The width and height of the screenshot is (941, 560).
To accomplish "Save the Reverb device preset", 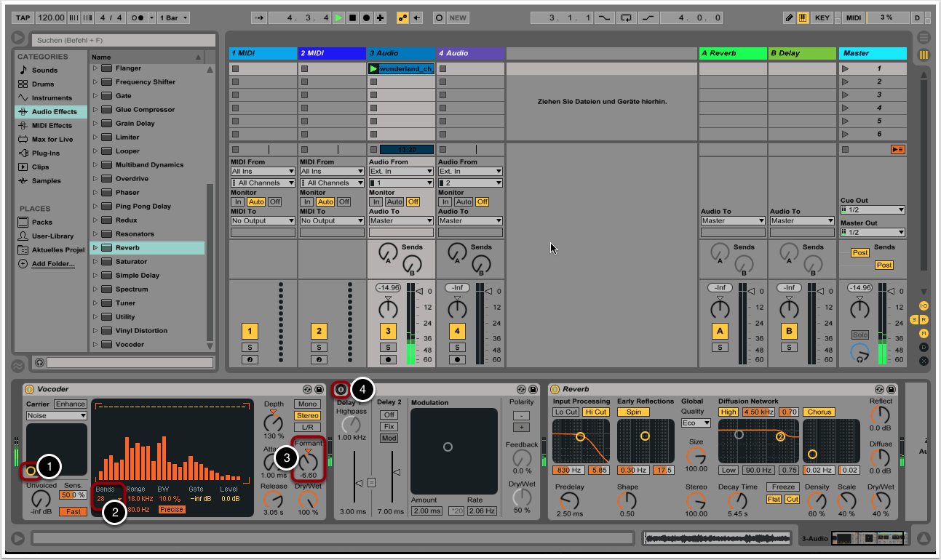I will 892,389.
